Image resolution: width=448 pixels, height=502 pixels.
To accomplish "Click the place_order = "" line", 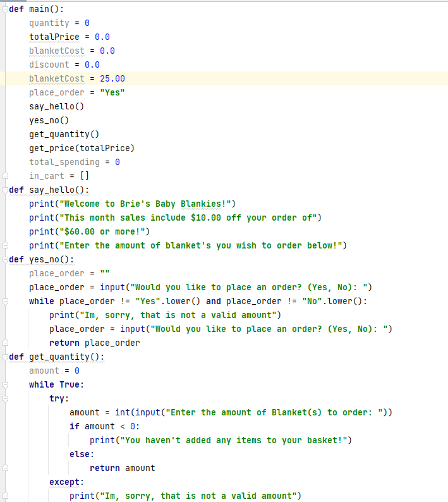I will [70, 273].
